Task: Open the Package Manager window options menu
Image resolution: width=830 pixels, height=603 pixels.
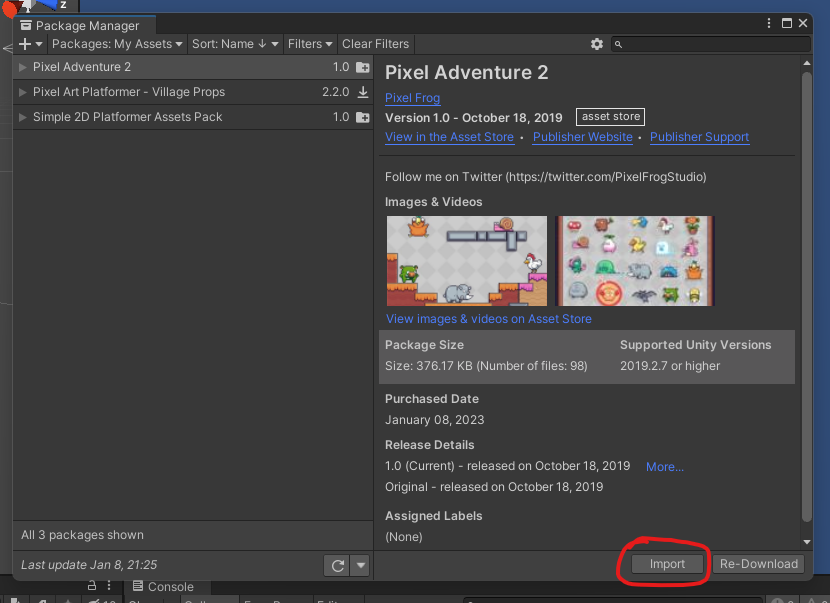Action: click(x=769, y=23)
